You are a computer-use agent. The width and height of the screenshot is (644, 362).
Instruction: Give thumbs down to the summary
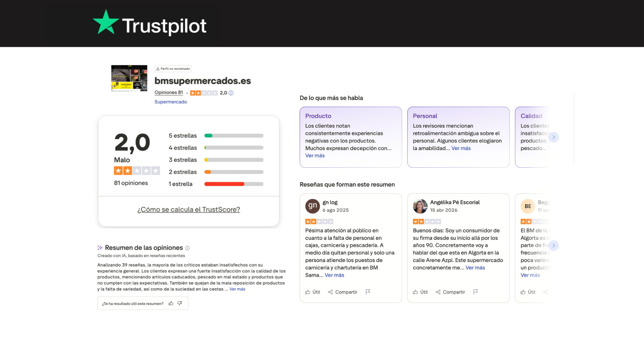tap(180, 303)
